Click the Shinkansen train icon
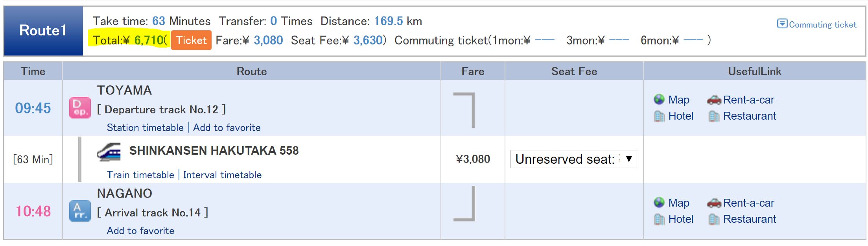This screenshot has width=868, height=246. [x=109, y=152]
